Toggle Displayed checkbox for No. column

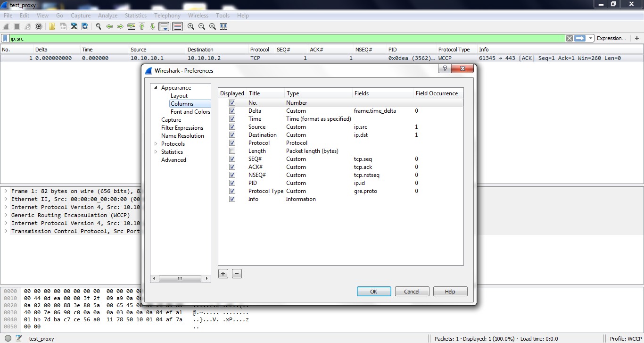coord(232,103)
